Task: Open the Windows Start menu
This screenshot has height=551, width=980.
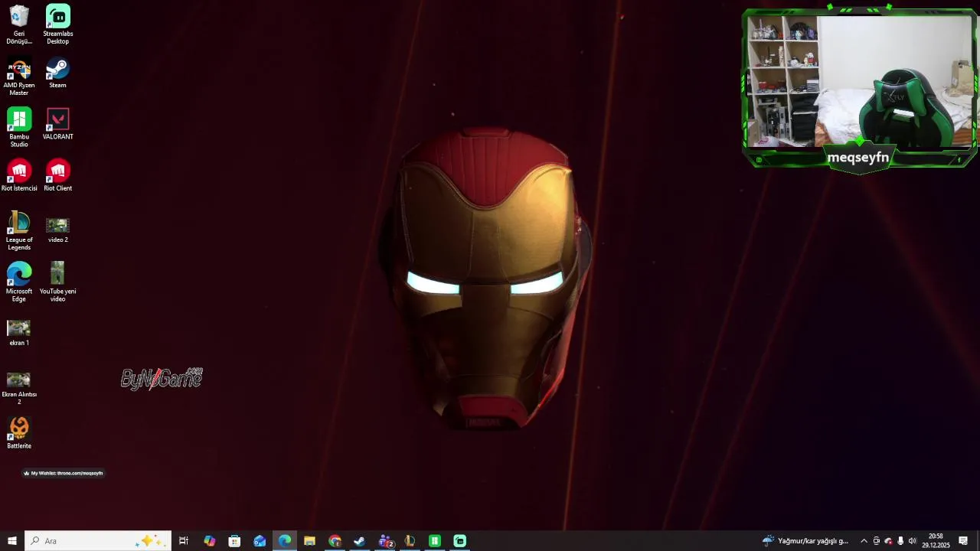Action: point(12,541)
